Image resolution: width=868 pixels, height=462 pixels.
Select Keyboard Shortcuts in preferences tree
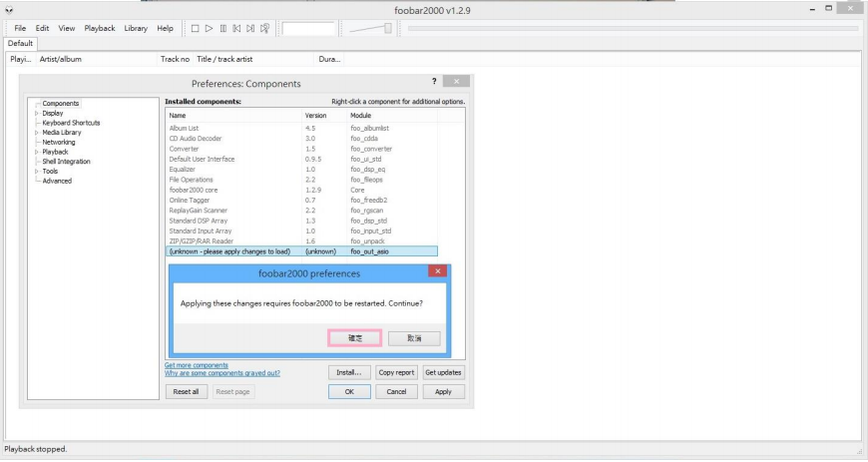[71, 123]
